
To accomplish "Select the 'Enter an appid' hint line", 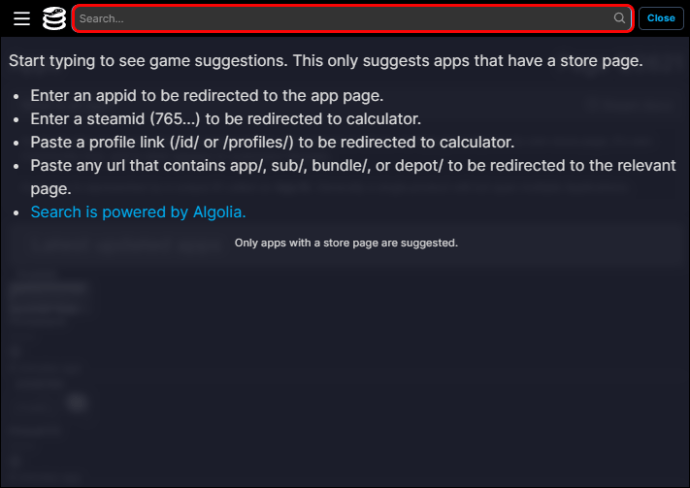I will [x=207, y=95].
